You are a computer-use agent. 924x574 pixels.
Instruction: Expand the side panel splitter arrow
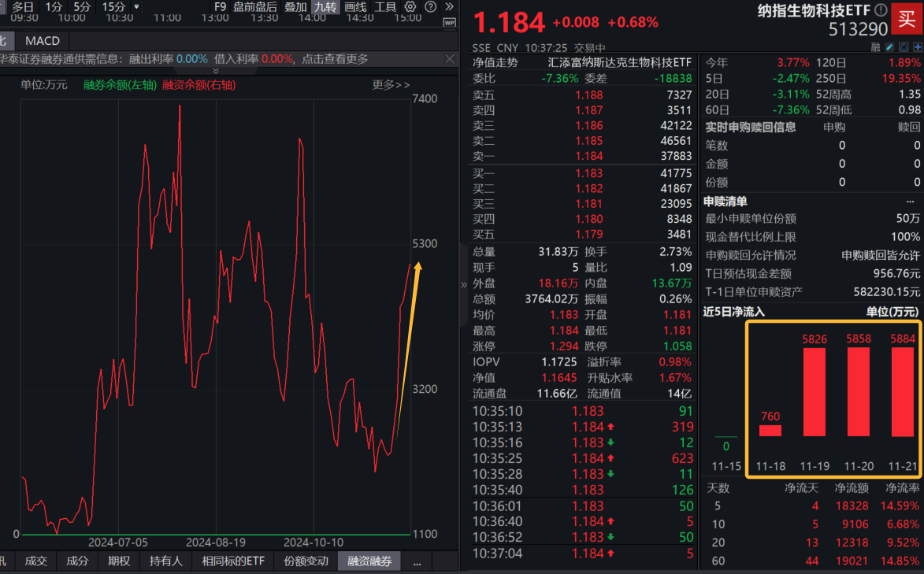tap(463, 285)
